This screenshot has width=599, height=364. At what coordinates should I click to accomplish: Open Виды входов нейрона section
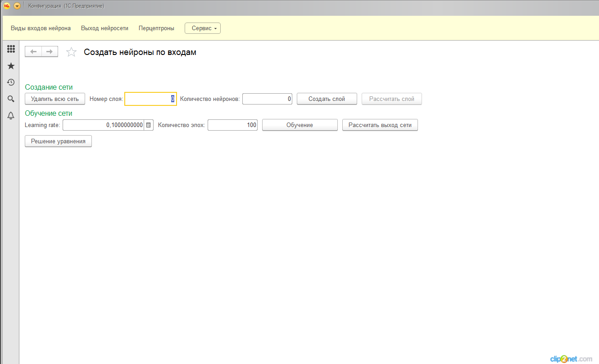pyautogui.click(x=41, y=28)
